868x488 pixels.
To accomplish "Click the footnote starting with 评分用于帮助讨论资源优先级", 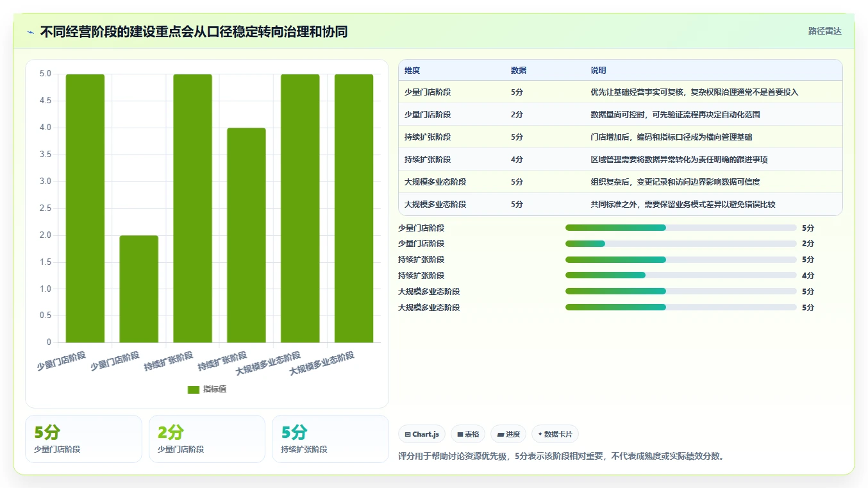I will point(561,457).
